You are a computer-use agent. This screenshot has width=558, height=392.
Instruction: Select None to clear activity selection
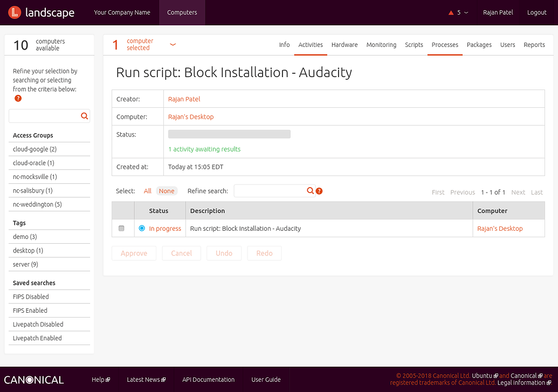166,190
